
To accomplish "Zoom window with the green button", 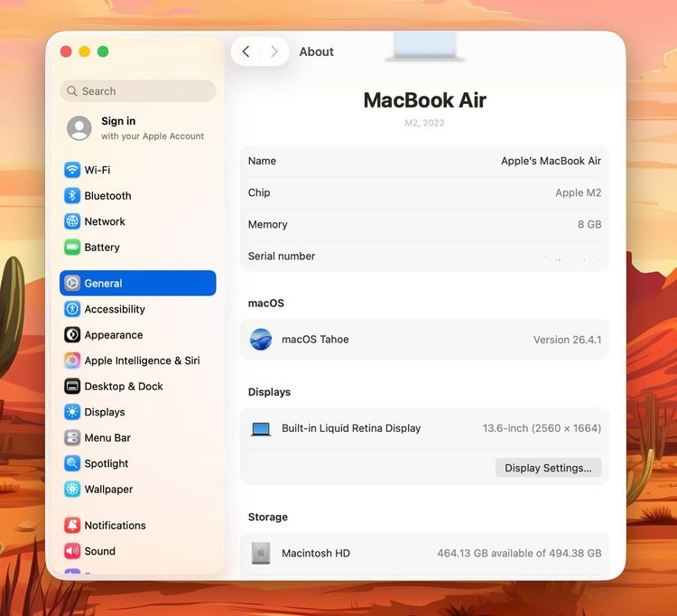I will (103, 51).
